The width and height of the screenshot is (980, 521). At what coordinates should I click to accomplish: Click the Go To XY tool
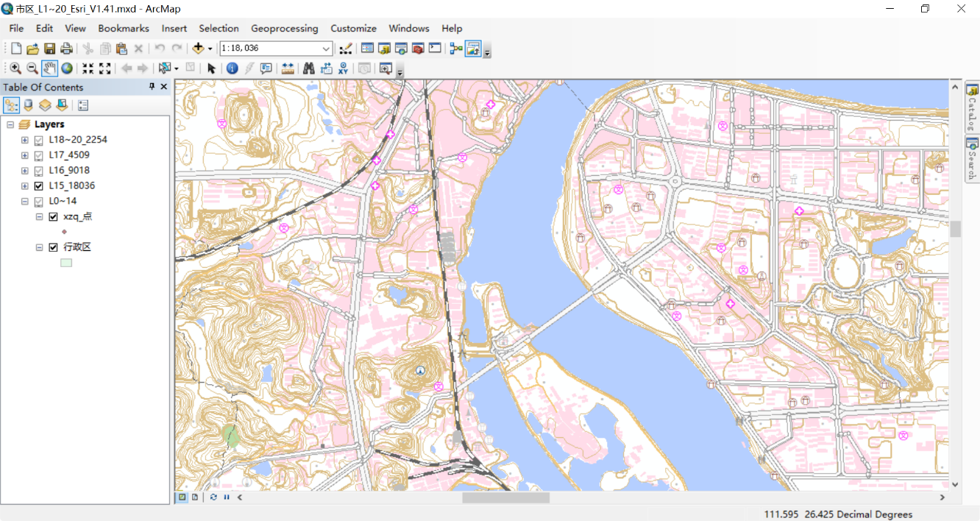(x=342, y=68)
